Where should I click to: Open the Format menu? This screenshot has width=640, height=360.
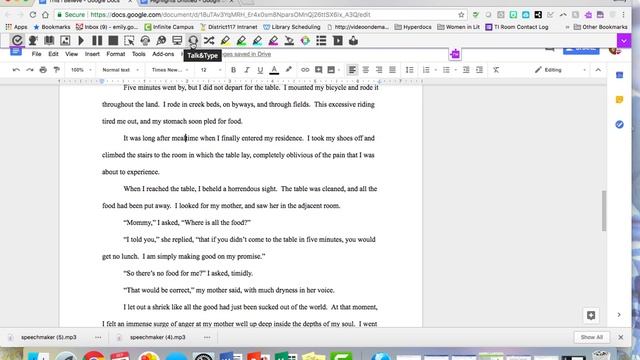(x=116, y=54)
